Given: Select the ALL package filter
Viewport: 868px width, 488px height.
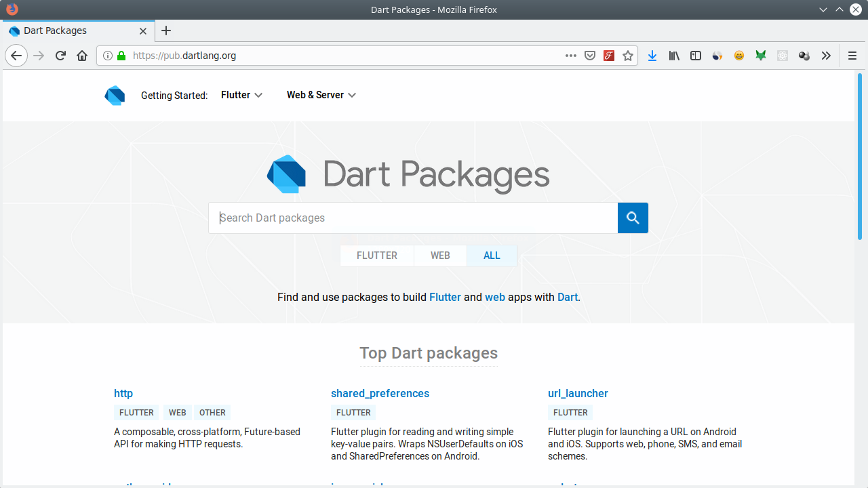Looking at the screenshot, I should [492, 256].
